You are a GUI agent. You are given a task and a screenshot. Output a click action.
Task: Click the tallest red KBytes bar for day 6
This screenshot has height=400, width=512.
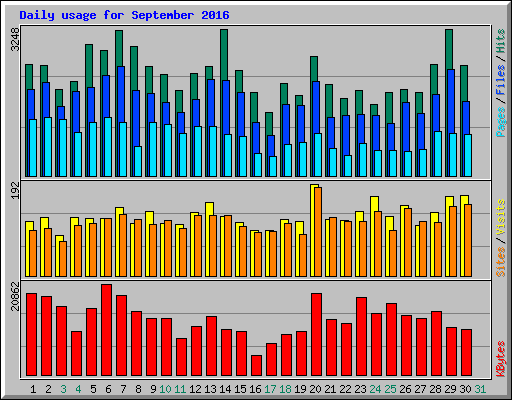click(107, 330)
